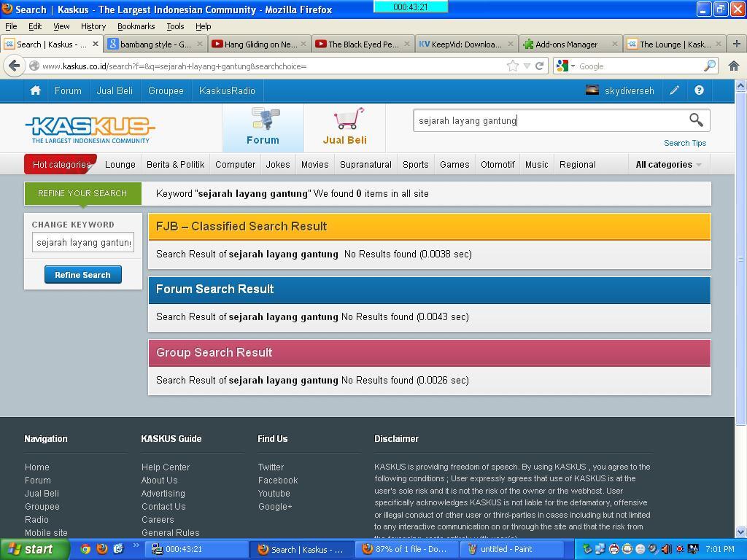Click the skydiverseh avatar thumbnail
747x560 pixels.
tap(592, 90)
